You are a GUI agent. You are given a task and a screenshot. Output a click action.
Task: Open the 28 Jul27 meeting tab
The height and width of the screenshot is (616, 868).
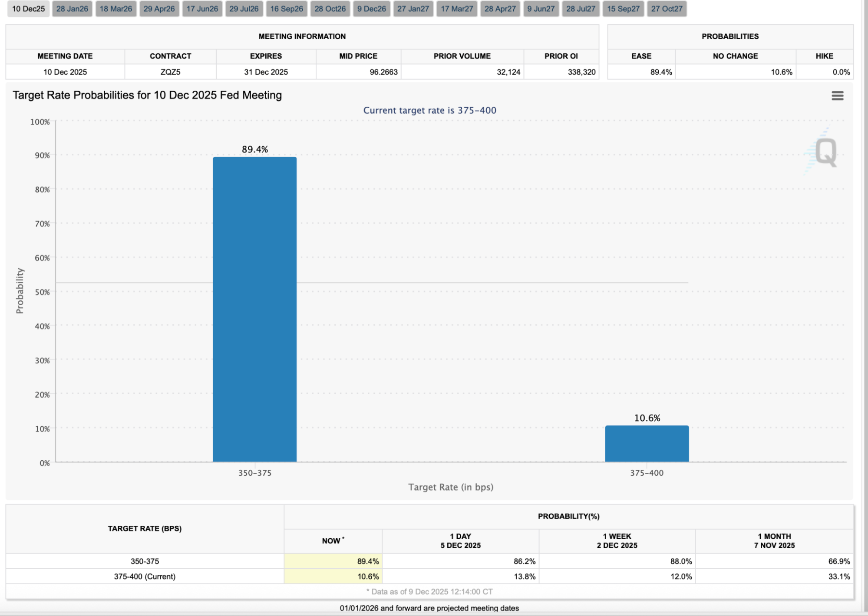point(581,9)
